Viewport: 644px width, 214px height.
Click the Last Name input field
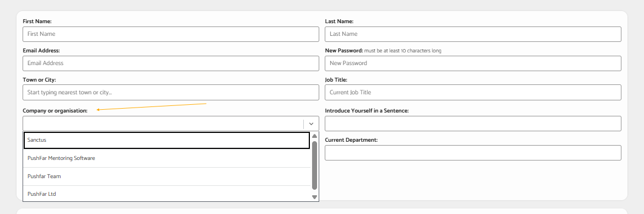point(473,34)
